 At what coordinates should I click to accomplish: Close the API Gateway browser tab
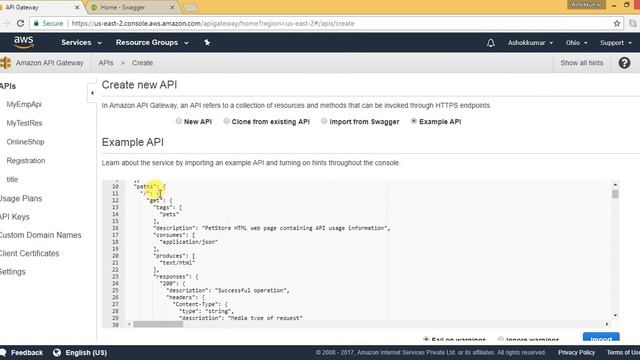(x=77, y=7)
